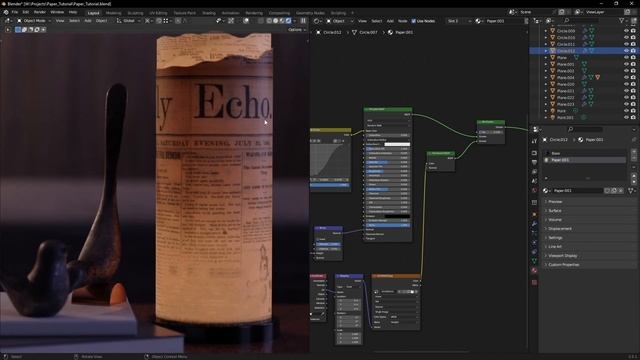Open node editor type dropdown
Screen dimensions: 640x360
click(x=318, y=20)
